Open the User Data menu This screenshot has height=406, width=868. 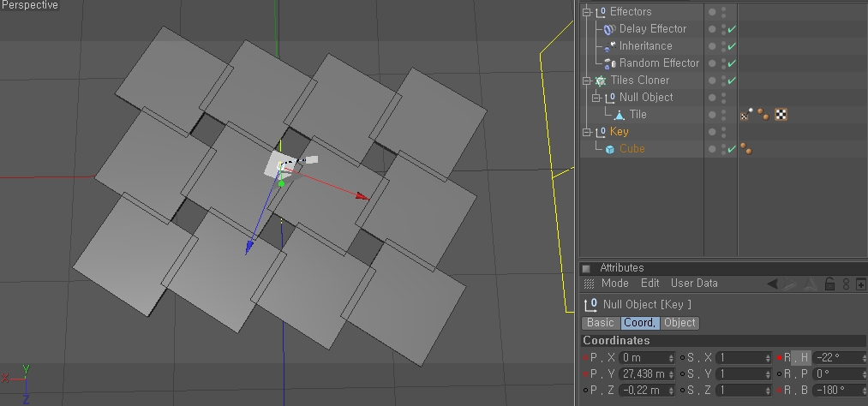coord(694,284)
